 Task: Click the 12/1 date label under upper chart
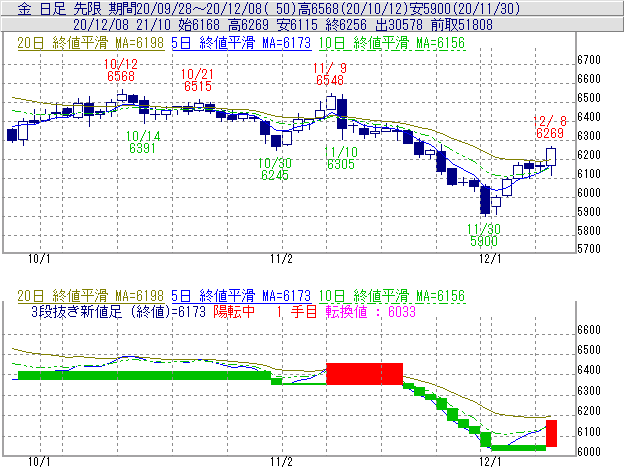(490, 259)
